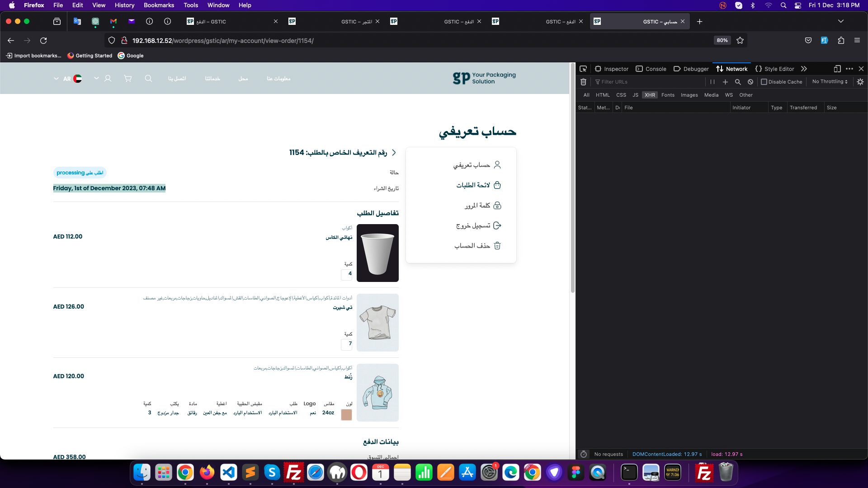868x488 pixels.
Task: Reload the current page
Action: (x=43, y=41)
